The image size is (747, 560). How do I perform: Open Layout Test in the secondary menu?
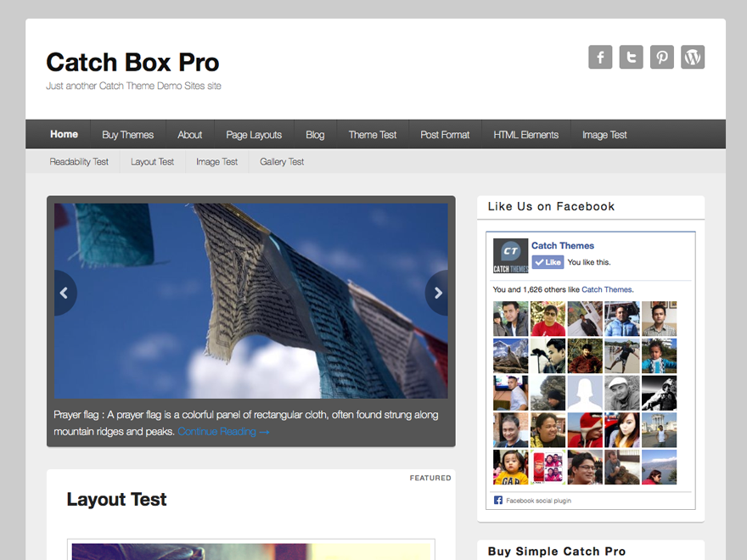(x=153, y=161)
